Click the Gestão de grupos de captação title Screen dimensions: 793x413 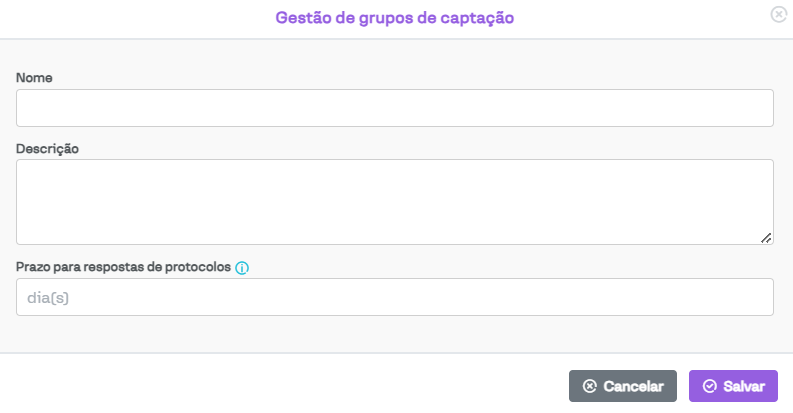[x=395, y=17]
